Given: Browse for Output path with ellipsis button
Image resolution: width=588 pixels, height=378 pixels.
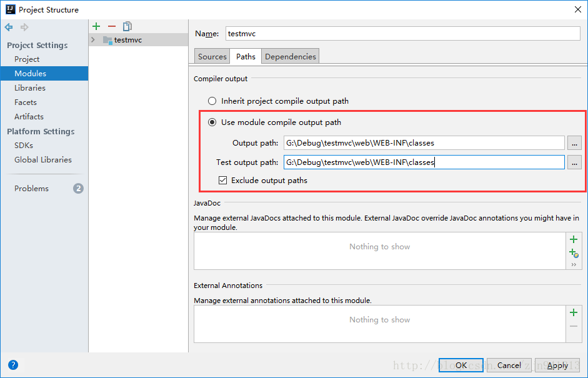Looking at the screenshot, I should (x=575, y=143).
